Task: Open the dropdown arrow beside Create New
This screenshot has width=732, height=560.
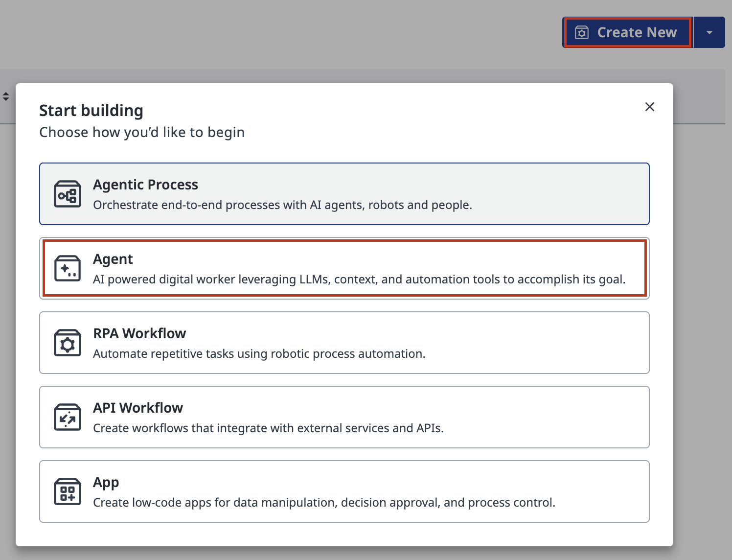Action: (709, 32)
